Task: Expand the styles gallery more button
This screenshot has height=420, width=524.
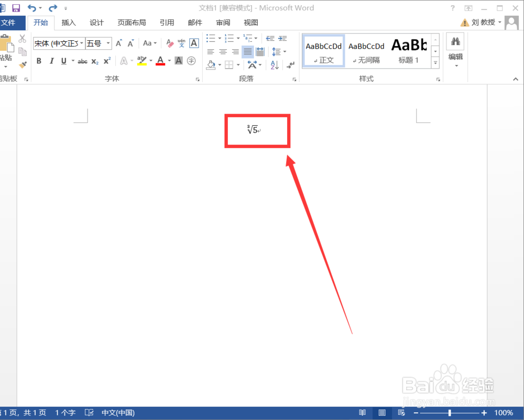Action: (x=435, y=63)
